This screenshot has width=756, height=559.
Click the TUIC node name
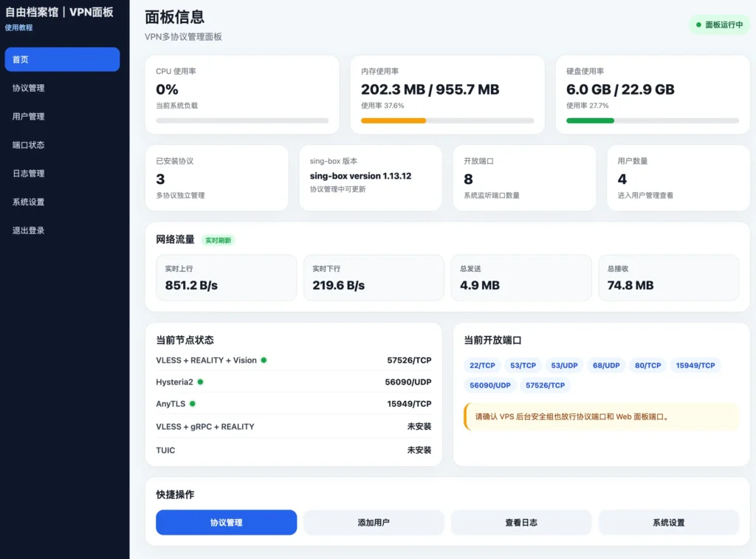165,450
